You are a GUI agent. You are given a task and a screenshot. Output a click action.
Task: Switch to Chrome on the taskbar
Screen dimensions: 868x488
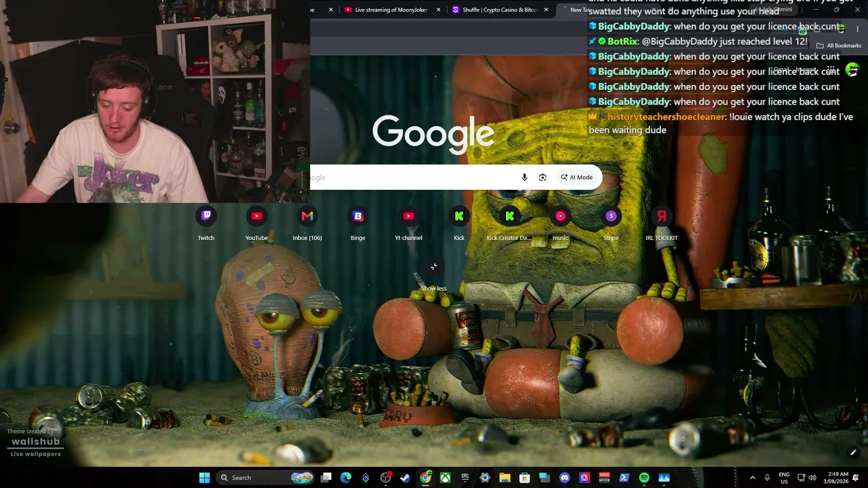[x=425, y=478]
